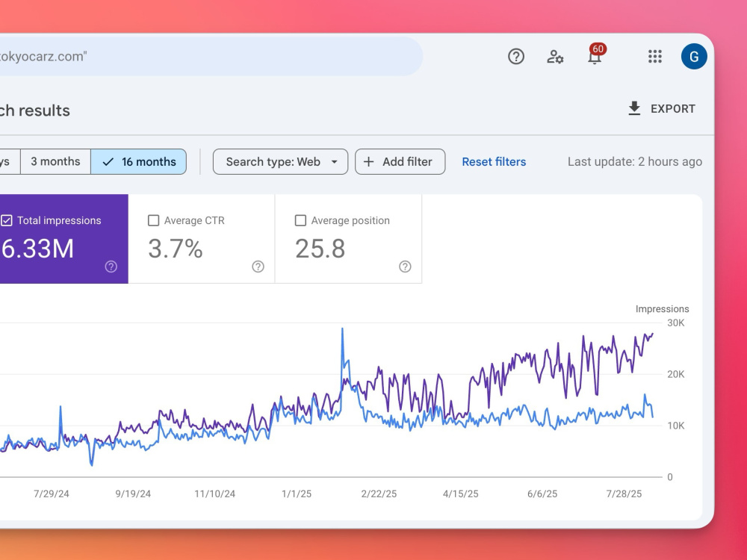Click the 7/28/25 date axis label
The width and height of the screenshot is (747, 560).
[x=624, y=494]
